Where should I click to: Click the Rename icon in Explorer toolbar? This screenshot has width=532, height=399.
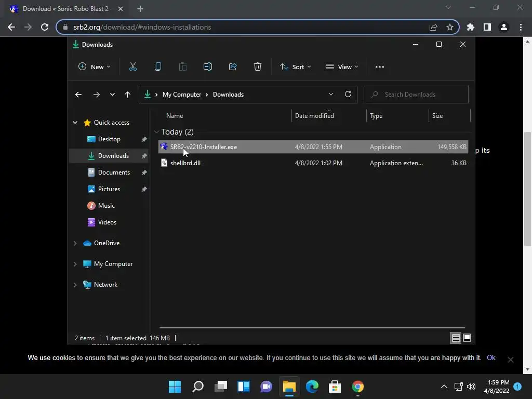(x=208, y=66)
